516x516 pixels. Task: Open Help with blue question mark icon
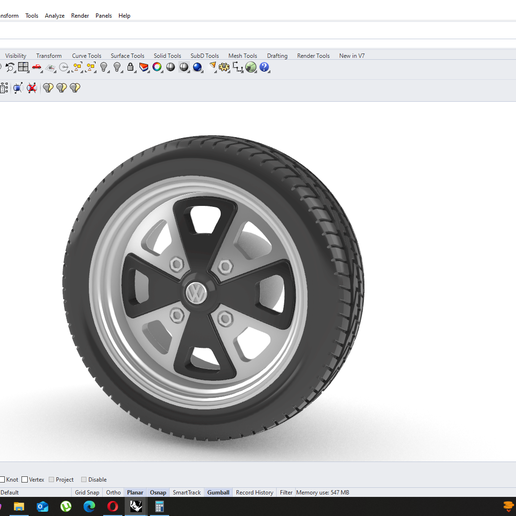point(264,67)
